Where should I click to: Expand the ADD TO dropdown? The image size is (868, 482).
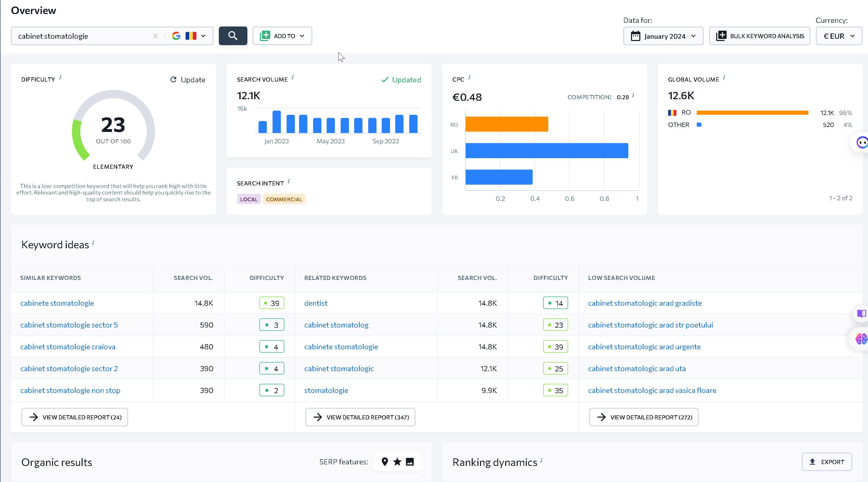tap(282, 36)
